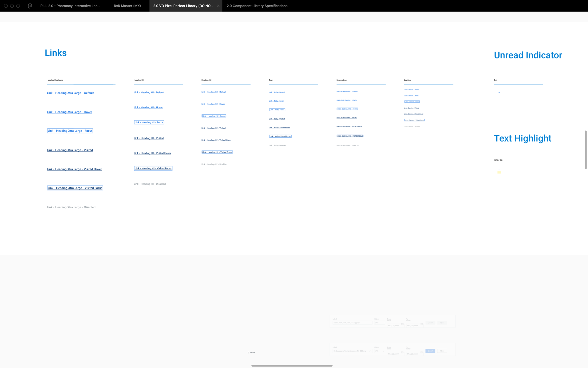588x368 pixels.
Task: Expand the Filters chevron next to Hydrocodone search
Action: (x=383, y=351)
